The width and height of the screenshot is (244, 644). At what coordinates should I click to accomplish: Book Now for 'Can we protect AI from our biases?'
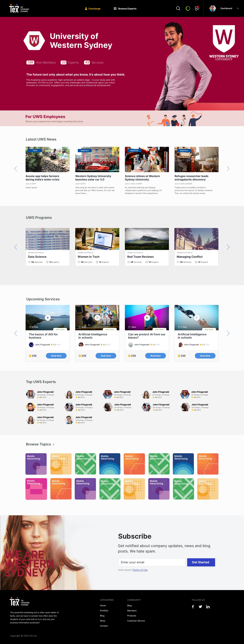pyautogui.click(x=156, y=356)
